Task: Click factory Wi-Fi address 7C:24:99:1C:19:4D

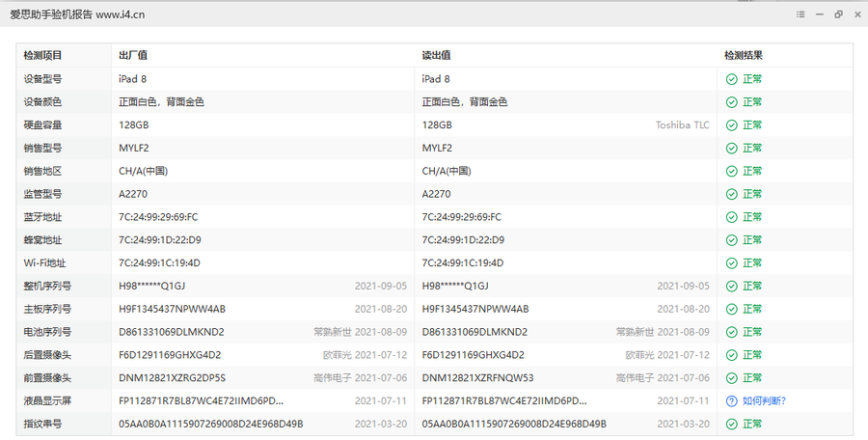Action: [x=159, y=263]
